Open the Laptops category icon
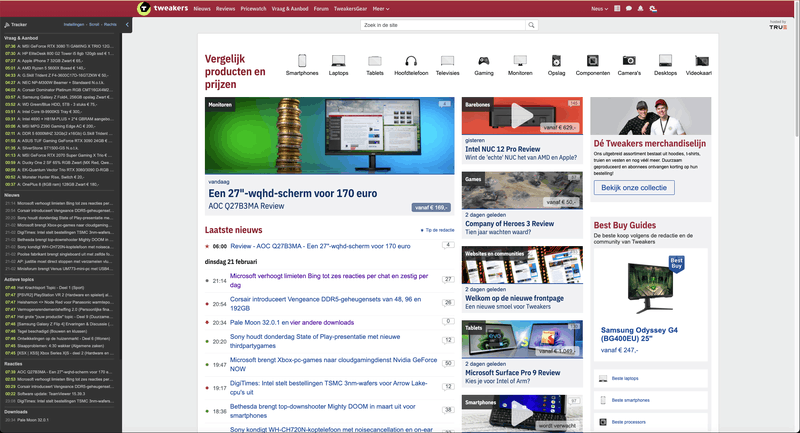 click(x=338, y=61)
